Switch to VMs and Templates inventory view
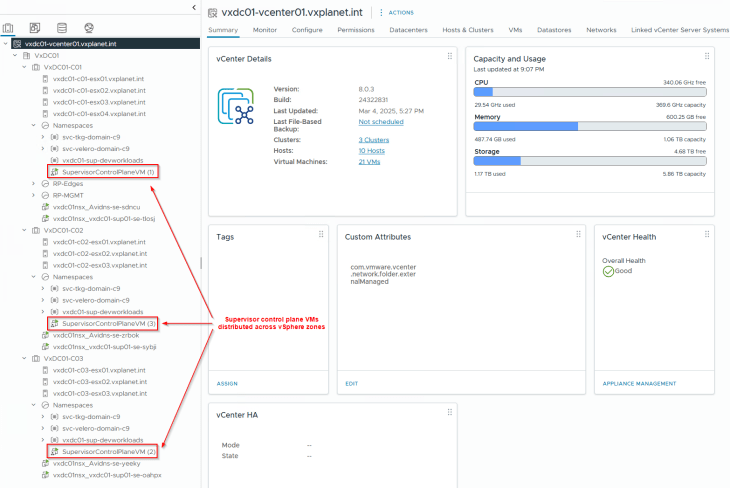The image size is (730, 488). [35, 27]
